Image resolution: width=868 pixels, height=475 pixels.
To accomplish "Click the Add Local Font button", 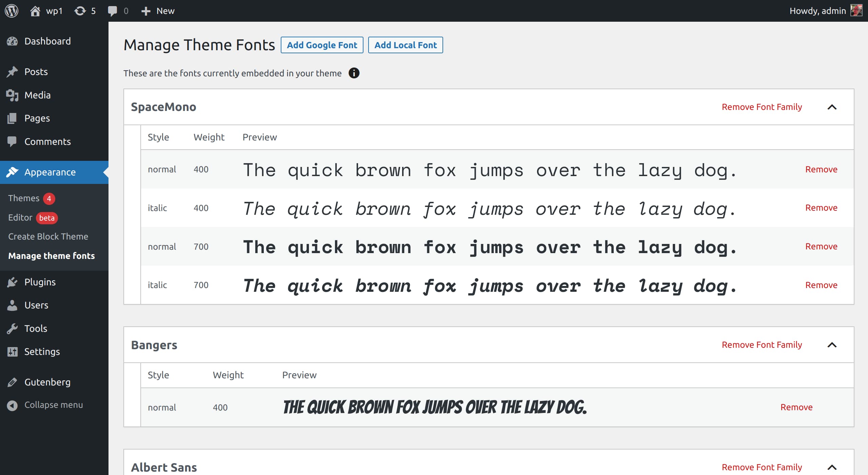I will 405,45.
